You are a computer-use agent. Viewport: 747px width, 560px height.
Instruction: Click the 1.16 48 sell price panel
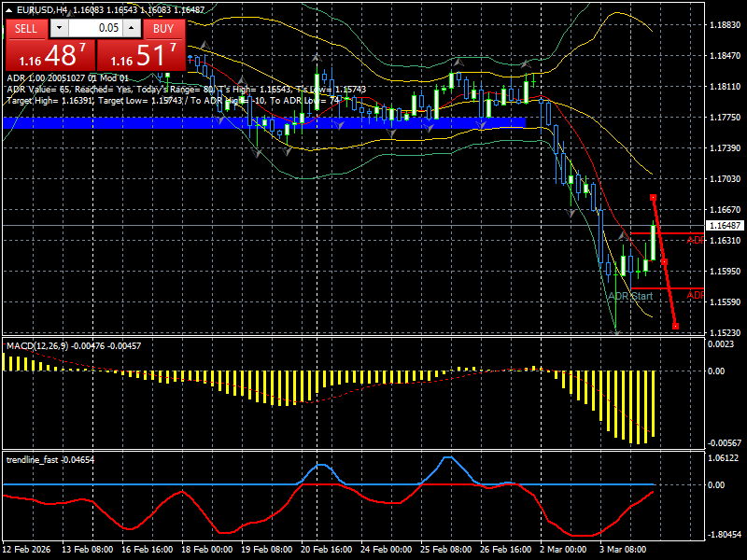(50, 55)
